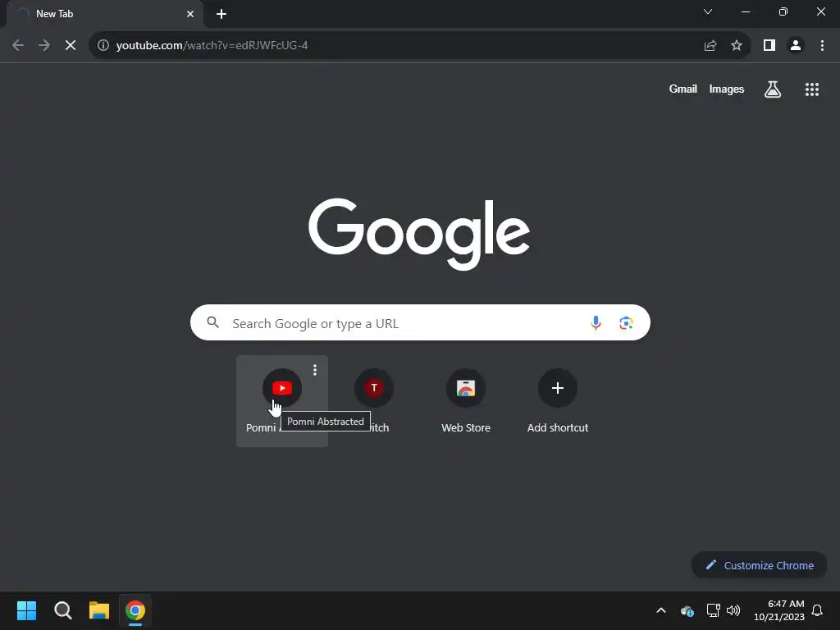The image size is (840, 630).
Task: Click the magnifier icon in Google search box
Action: pyautogui.click(x=212, y=322)
